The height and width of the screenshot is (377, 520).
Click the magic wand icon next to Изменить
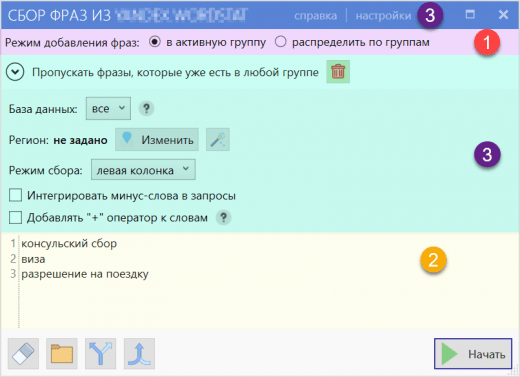coord(218,140)
